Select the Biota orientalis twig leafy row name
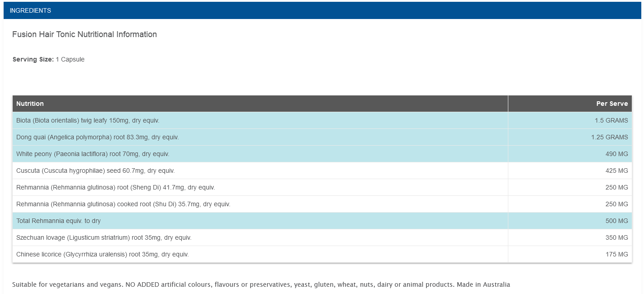Screen dimensions: 644x294 (x=88, y=120)
